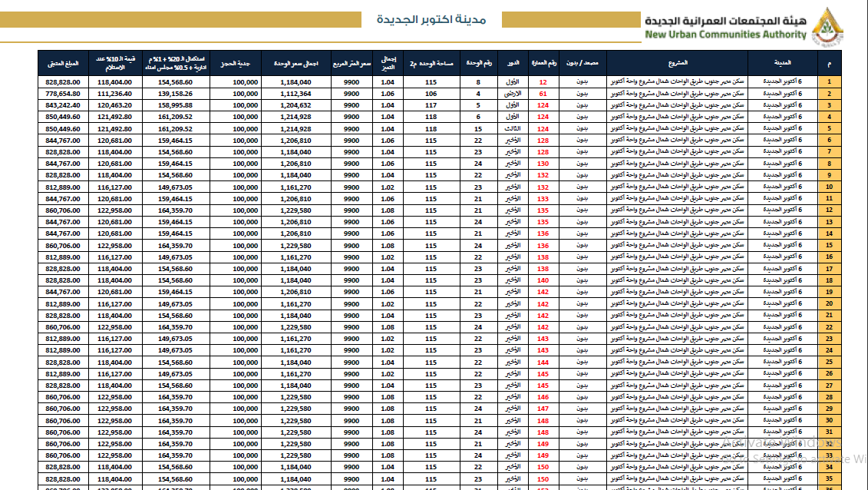
Task: Select index cell 35 in the yellow column
Action: (x=830, y=479)
